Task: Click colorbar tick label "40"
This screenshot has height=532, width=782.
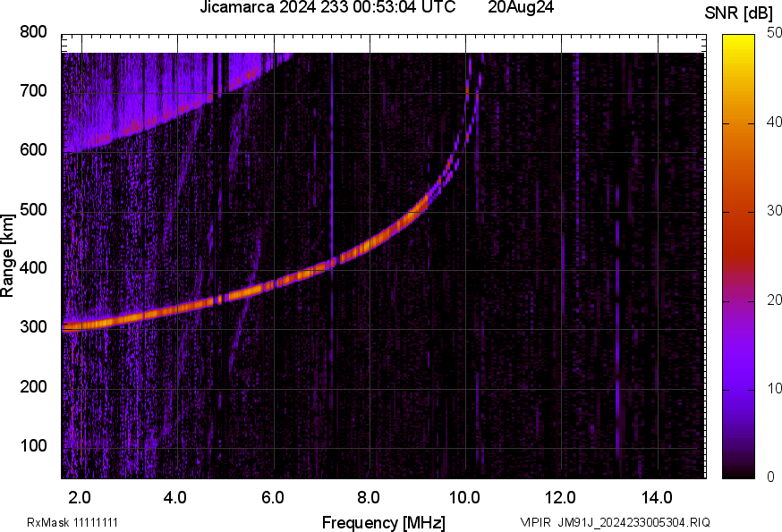Action: pos(774,122)
